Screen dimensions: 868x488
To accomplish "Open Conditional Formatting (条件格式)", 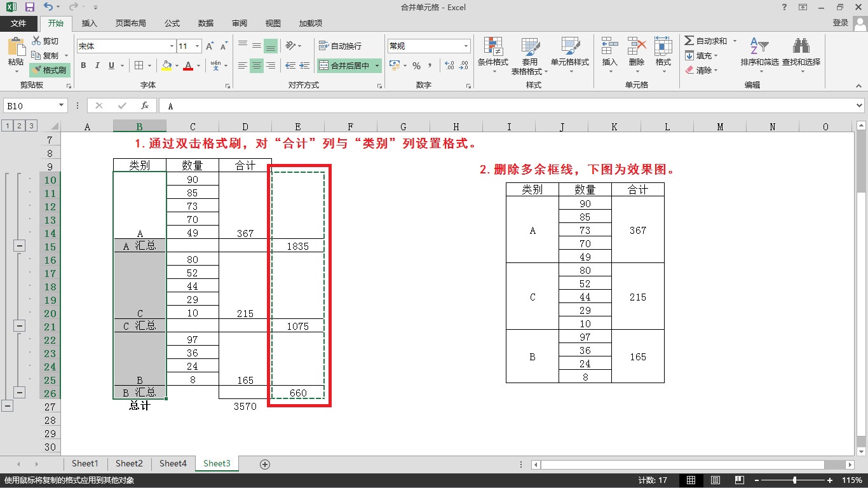I will pyautogui.click(x=493, y=56).
